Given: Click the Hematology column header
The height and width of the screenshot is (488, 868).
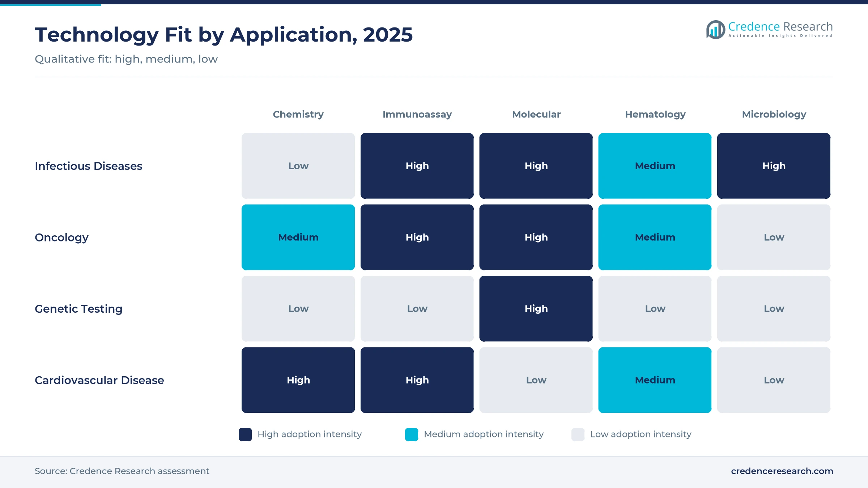Looking at the screenshot, I should [x=655, y=114].
